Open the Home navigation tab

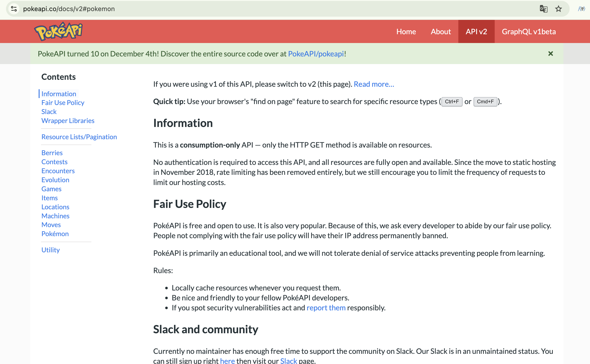[406, 31]
